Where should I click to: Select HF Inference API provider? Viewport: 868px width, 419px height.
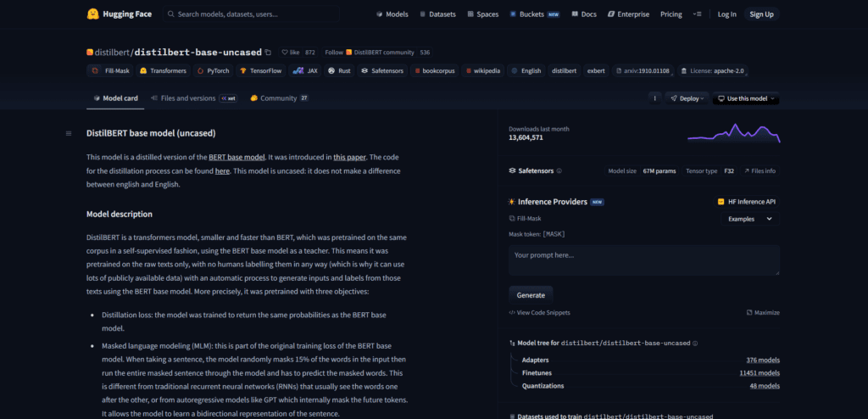coord(746,202)
